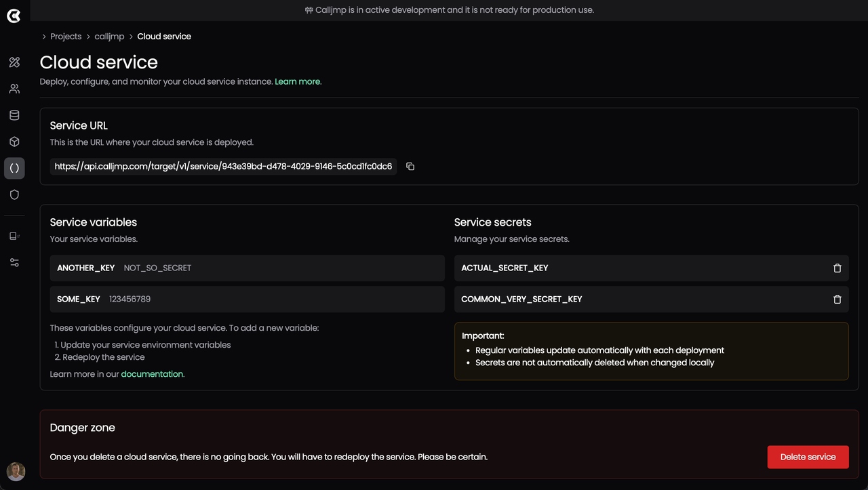Open the users section icon

(14, 89)
